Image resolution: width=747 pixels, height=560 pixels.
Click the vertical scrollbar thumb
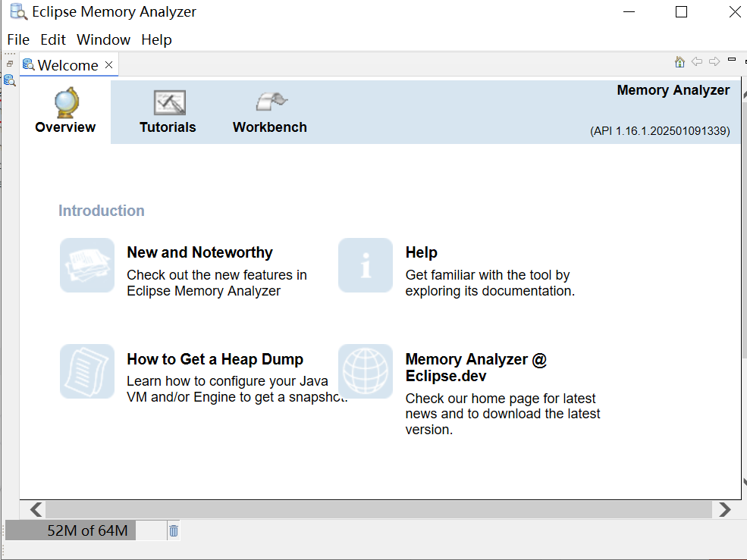pos(744,229)
